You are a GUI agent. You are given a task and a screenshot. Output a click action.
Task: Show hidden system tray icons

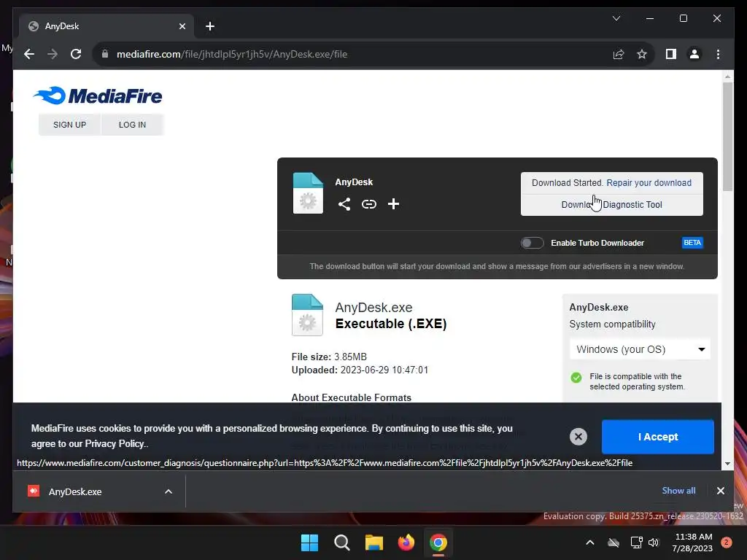click(x=589, y=542)
